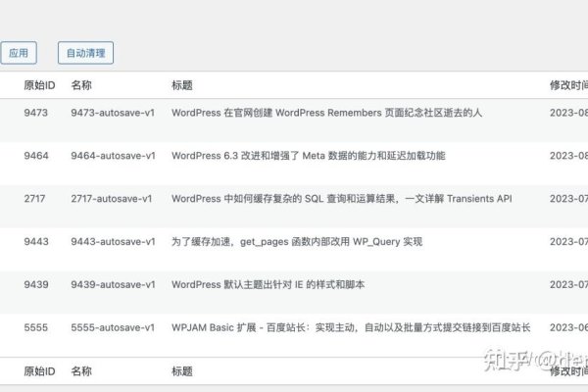Screen dimensions: 588x392
Task: Click the date in the 2717 row
Action: click(x=568, y=199)
